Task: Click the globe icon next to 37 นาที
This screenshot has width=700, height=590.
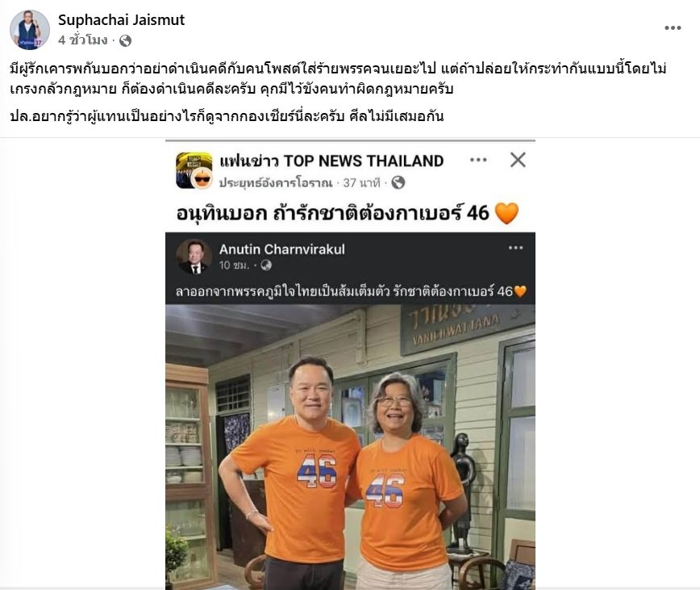Action: pos(398,182)
